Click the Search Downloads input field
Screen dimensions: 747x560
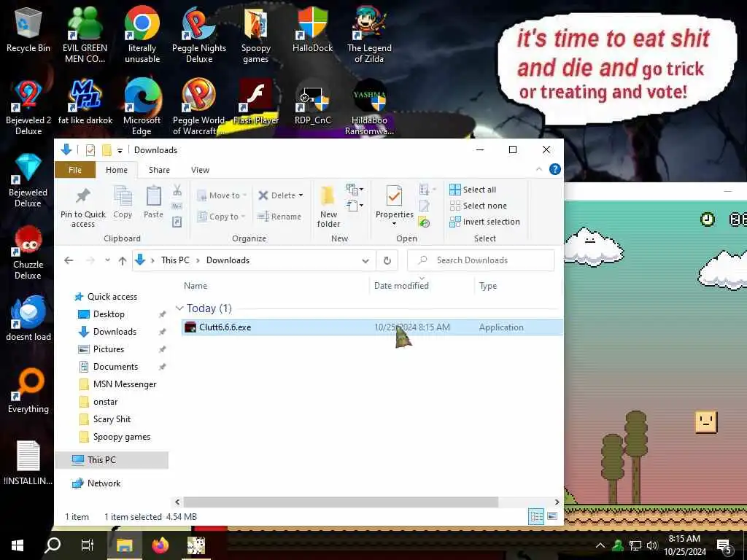(x=481, y=260)
